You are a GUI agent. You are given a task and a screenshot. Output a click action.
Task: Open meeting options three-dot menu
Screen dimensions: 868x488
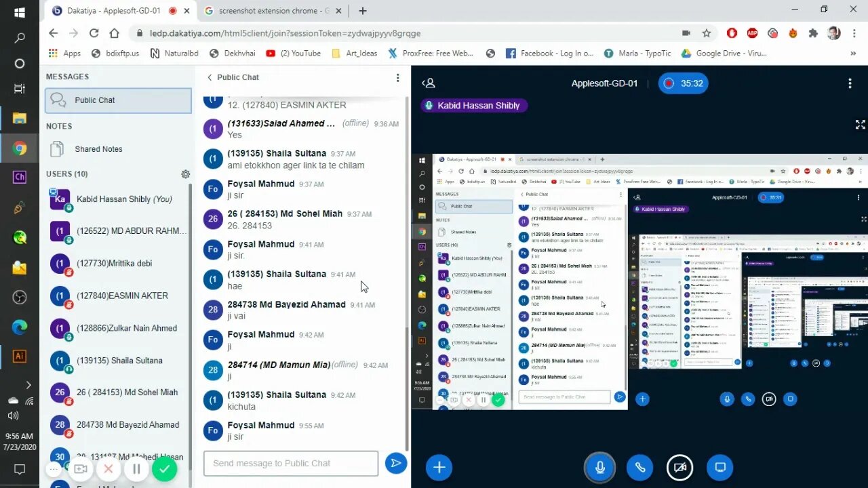(850, 83)
